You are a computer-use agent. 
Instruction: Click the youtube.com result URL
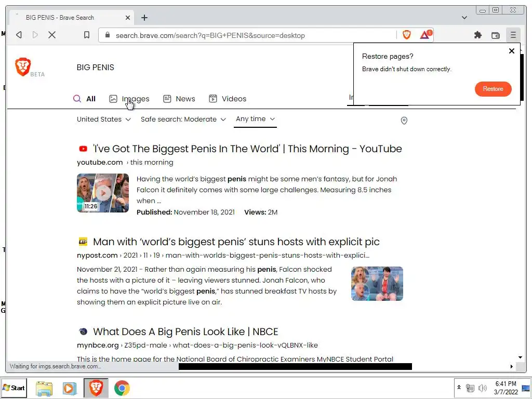[125, 163]
